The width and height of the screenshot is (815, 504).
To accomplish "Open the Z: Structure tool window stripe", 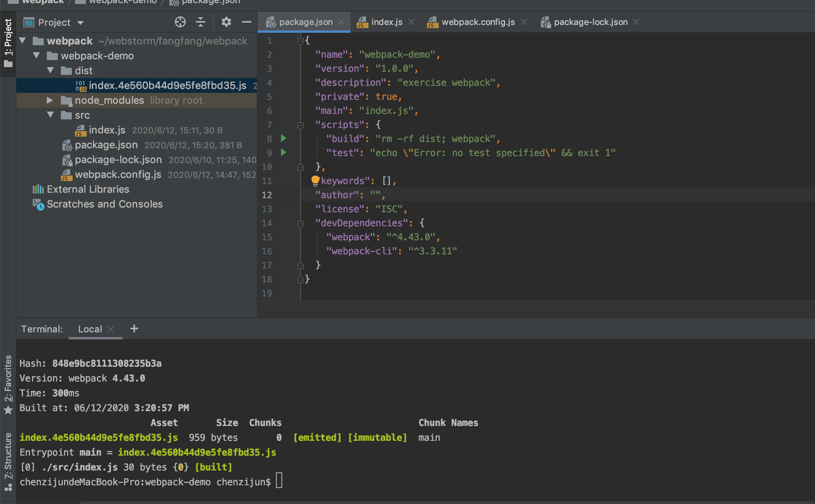I will pos(8,461).
